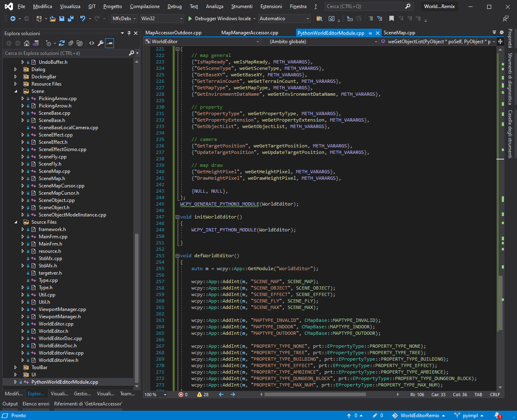The height and width of the screenshot is (420, 517).
Task: Show all files in Esplora soluzioni
Action: (80, 43)
